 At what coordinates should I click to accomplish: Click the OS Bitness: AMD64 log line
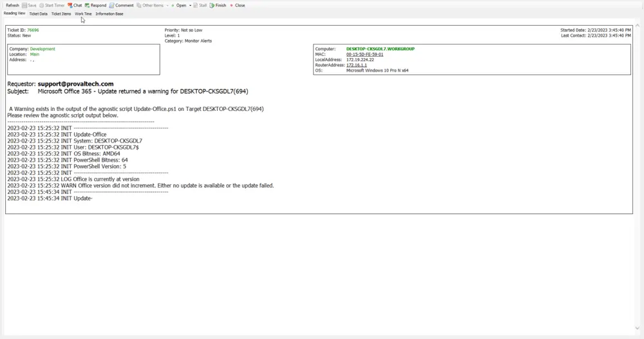[64, 153]
